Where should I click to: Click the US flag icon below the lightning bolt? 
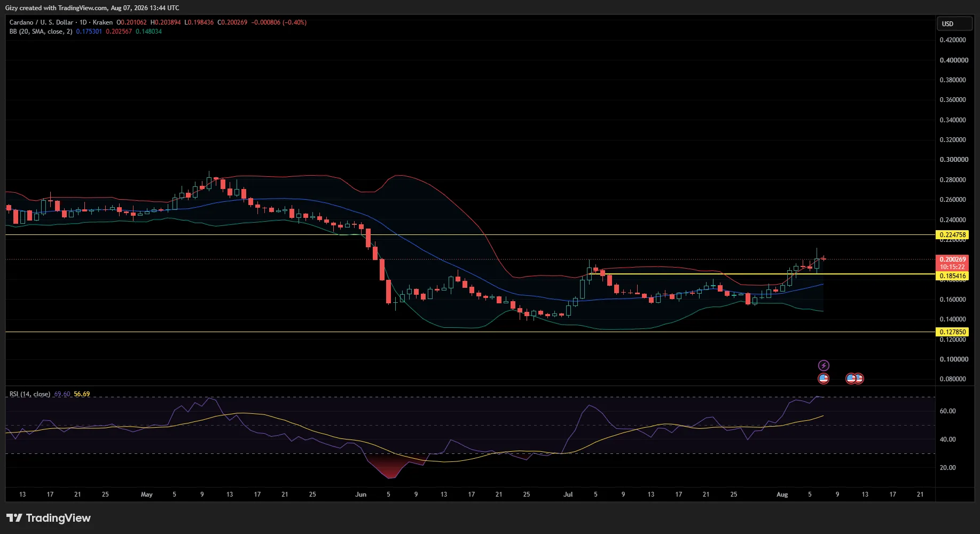click(x=824, y=379)
